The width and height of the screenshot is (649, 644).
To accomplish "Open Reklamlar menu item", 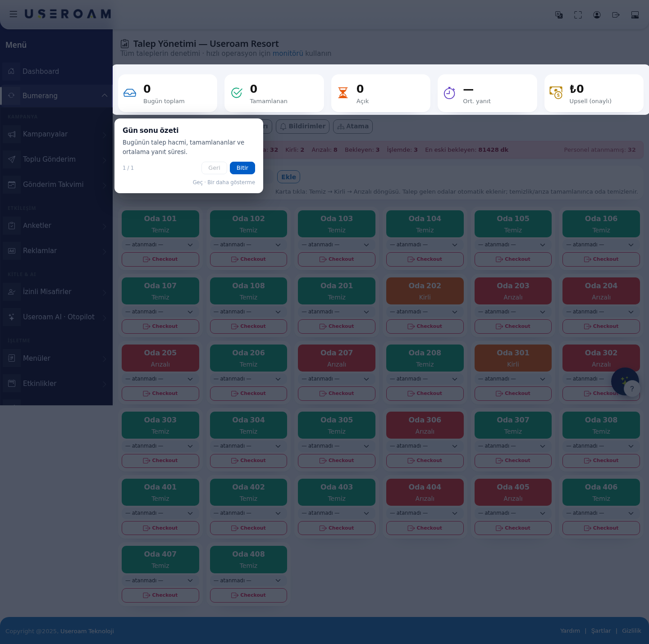I will pos(56,251).
